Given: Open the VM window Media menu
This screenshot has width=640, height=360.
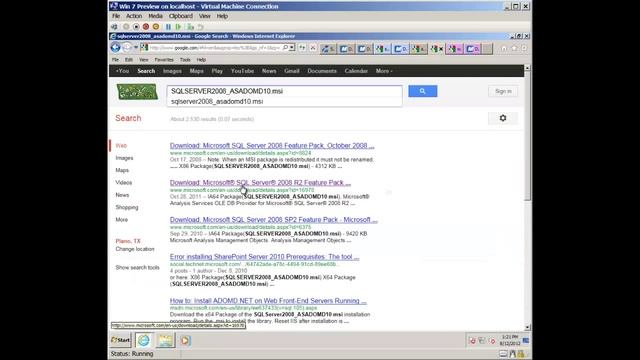Looking at the screenshot, I should [156, 16].
